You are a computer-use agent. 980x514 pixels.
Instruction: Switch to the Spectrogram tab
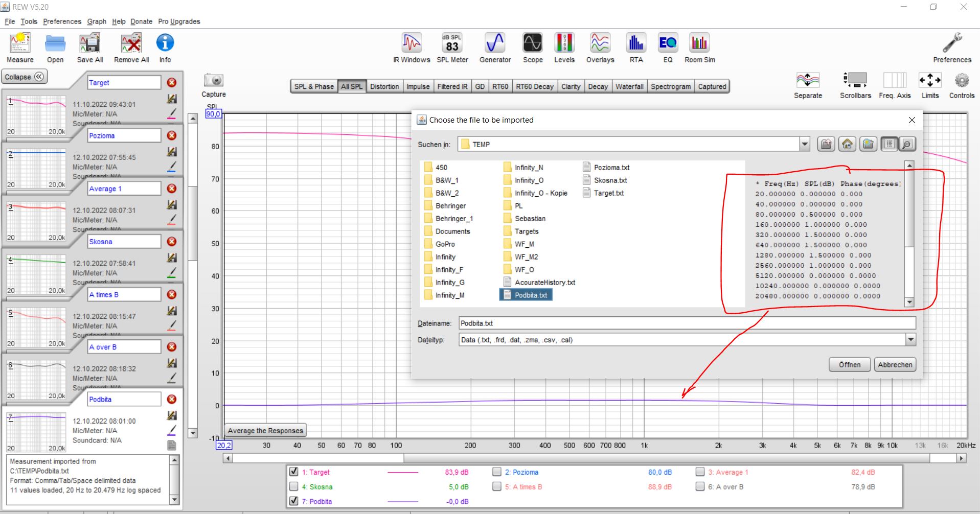click(671, 86)
